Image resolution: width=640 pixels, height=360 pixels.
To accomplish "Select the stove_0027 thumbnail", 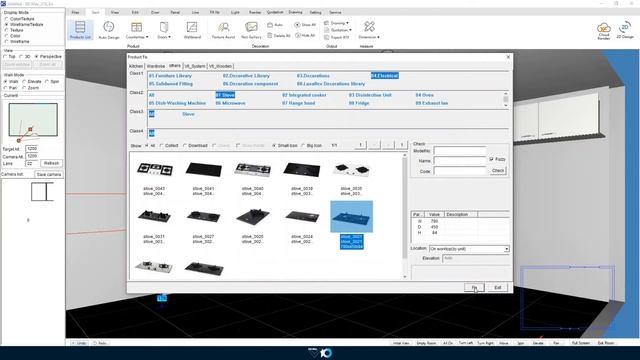I will pos(204,216).
